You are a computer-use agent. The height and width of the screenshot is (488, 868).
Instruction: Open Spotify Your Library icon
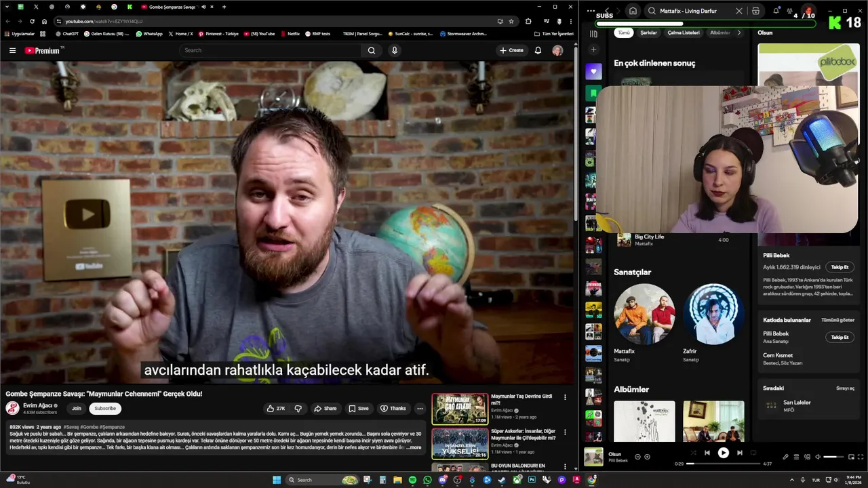click(593, 33)
